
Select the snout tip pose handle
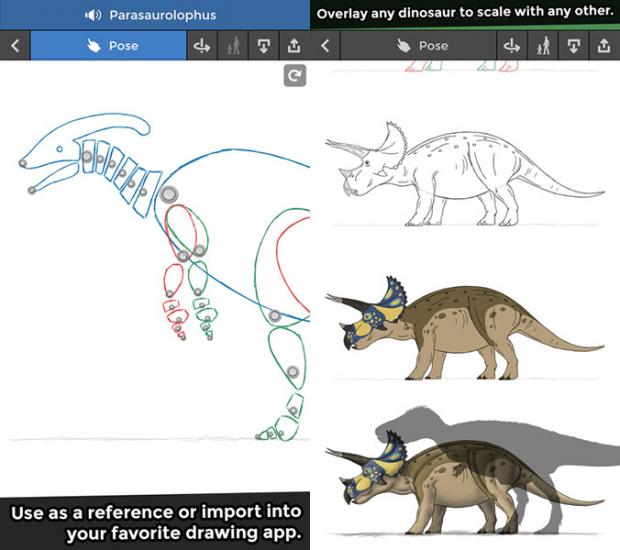(23, 161)
